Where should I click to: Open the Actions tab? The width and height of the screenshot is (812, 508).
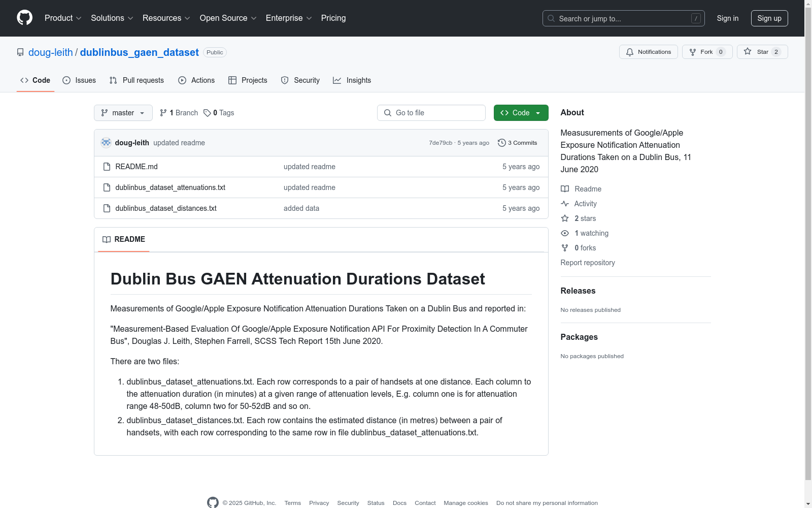[196, 80]
